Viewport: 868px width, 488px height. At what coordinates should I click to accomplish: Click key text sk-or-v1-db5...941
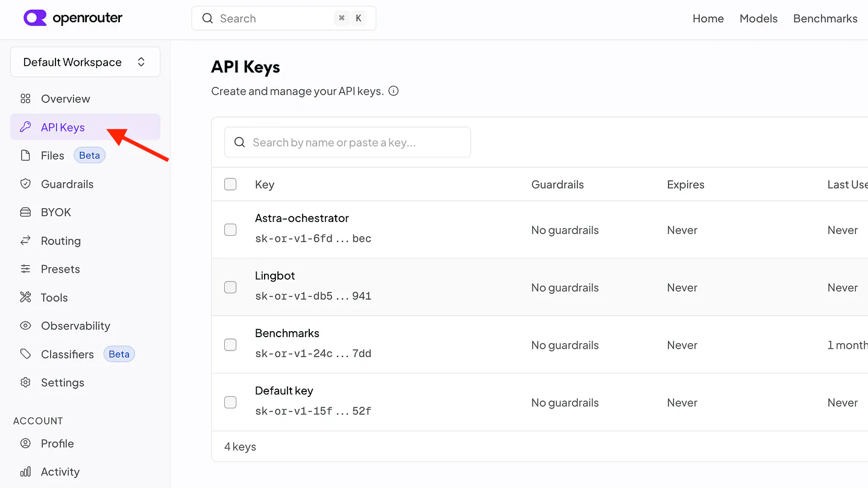tap(313, 296)
